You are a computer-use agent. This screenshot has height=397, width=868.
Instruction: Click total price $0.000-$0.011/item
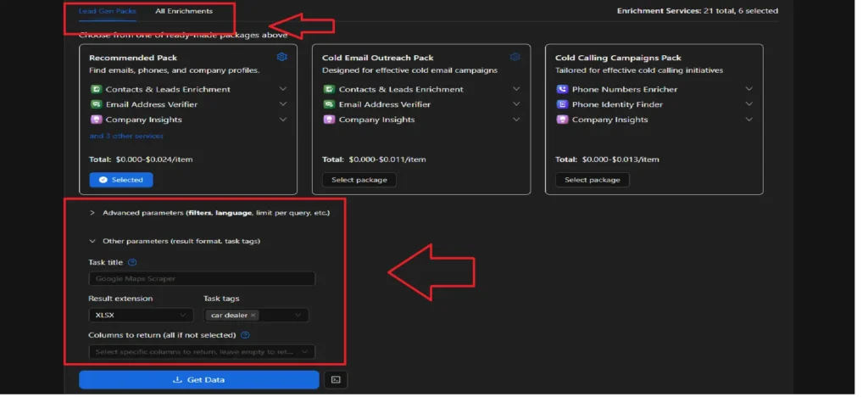click(387, 159)
